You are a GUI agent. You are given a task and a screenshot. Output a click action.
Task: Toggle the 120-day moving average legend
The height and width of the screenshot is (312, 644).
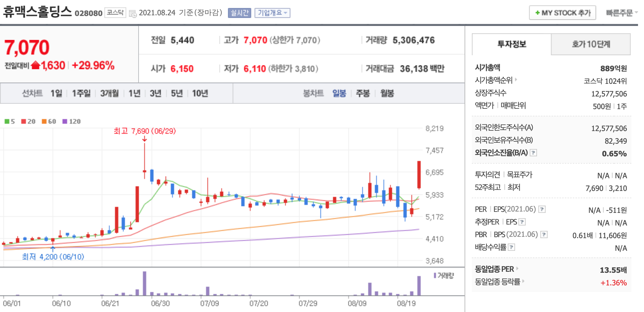click(x=71, y=121)
